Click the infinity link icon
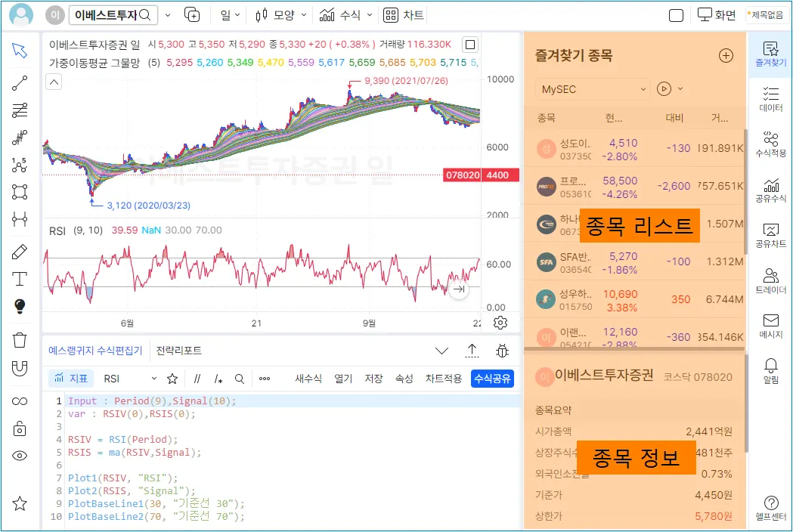 (20, 401)
